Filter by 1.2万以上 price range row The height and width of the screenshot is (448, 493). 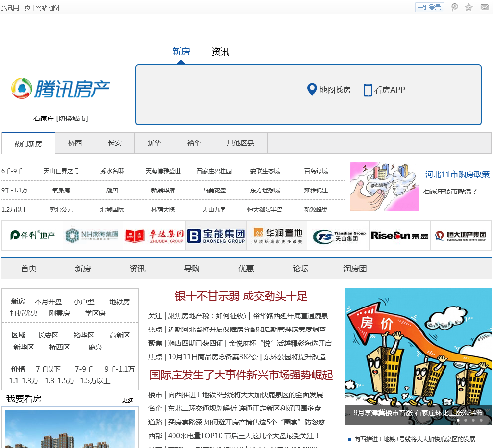[x=15, y=209]
